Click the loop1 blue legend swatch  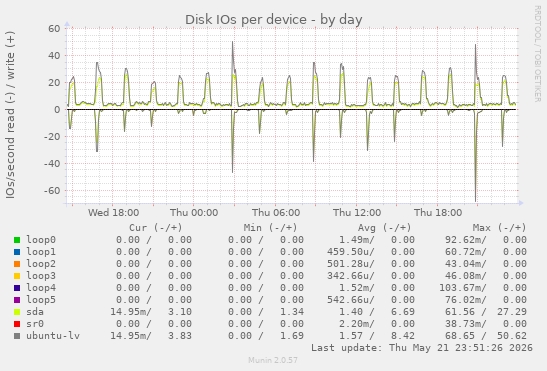(x=17, y=252)
